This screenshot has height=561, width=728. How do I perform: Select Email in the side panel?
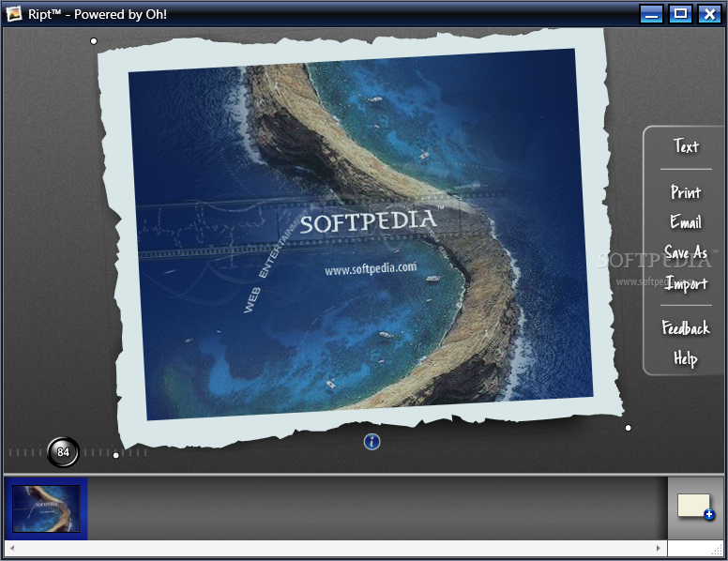[686, 221]
